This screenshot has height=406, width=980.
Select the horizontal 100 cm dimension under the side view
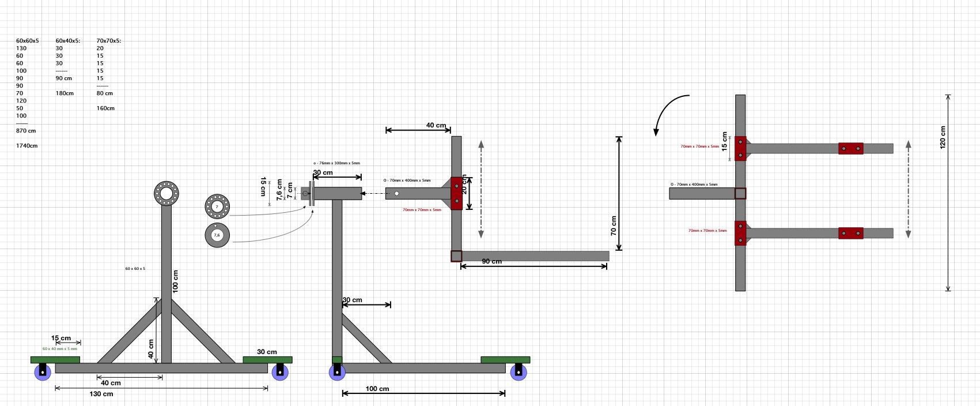pyautogui.click(x=377, y=389)
